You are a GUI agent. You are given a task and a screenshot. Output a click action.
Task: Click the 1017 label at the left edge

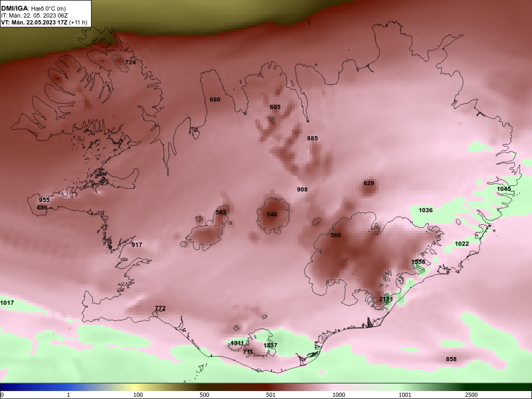point(7,302)
